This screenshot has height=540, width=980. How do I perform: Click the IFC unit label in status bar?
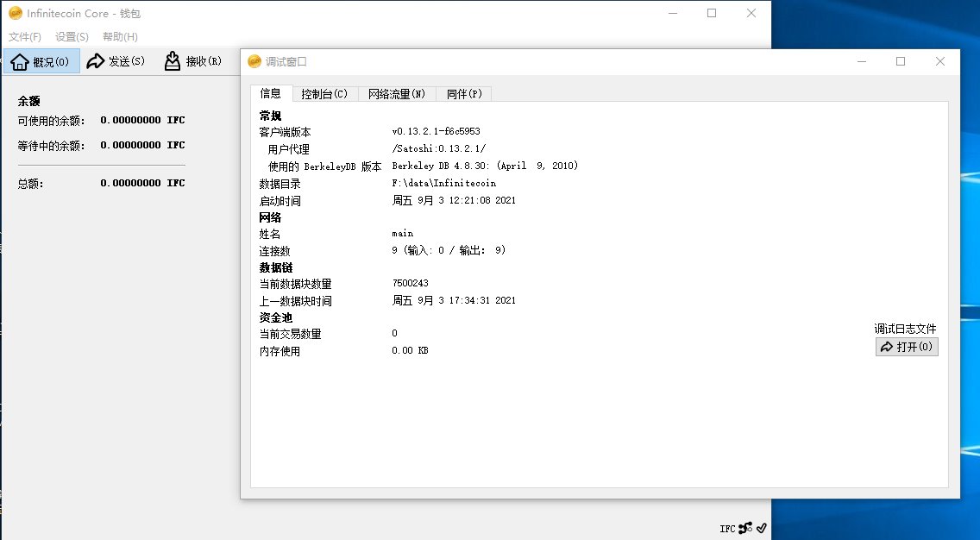[x=727, y=529]
